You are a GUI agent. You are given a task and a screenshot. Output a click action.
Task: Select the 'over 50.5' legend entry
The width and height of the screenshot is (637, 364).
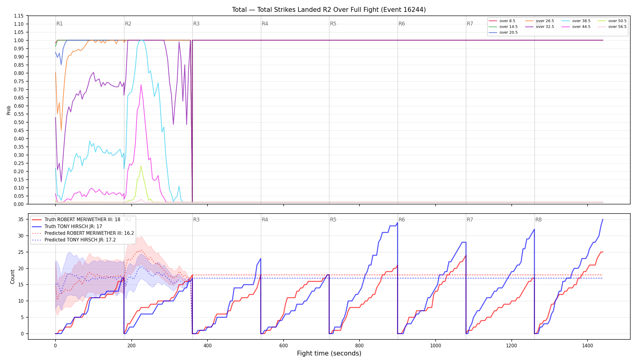tap(612, 21)
